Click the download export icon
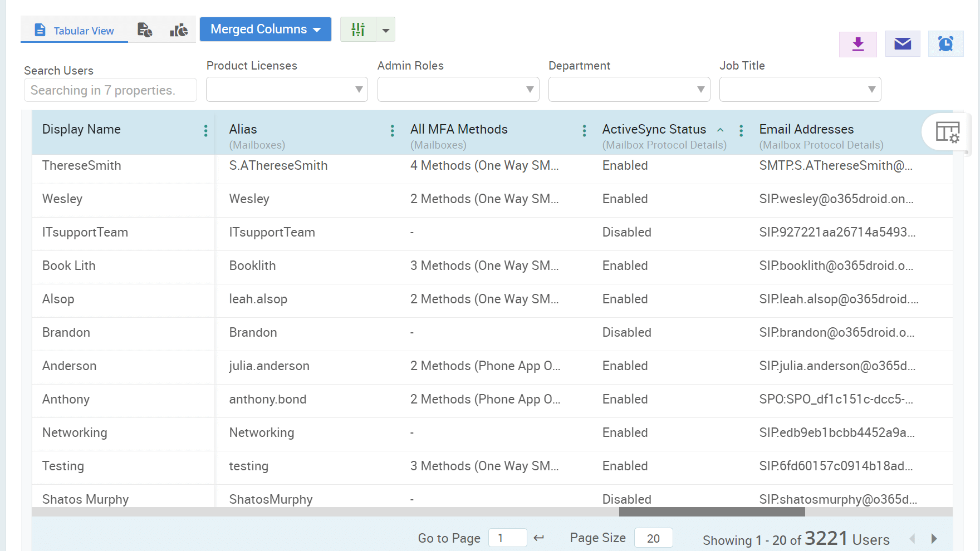Screen dimensions: 980x551 857,44
